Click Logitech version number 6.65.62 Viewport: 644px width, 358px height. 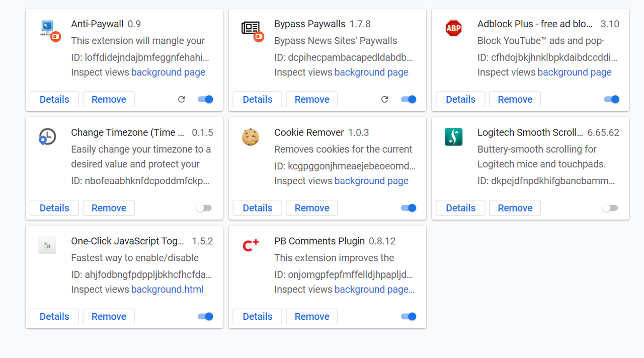pyautogui.click(x=603, y=132)
